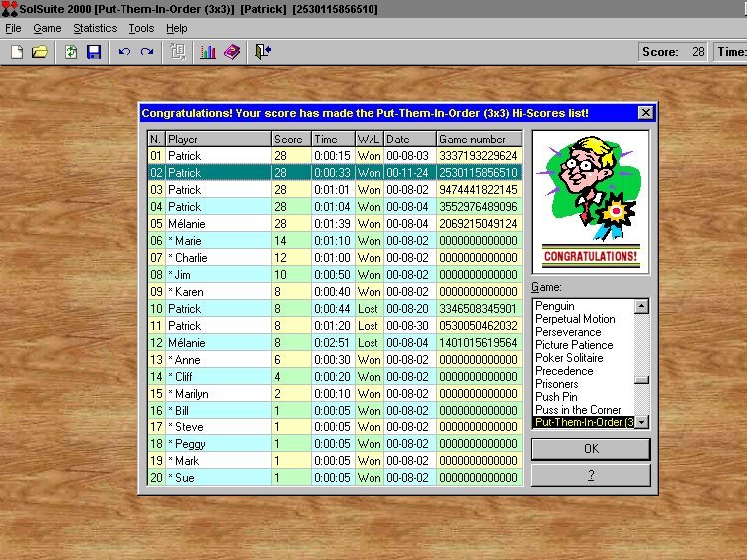The image size is (747, 560).
Task: Select row 17 Steve
Action: pos(335,427)
